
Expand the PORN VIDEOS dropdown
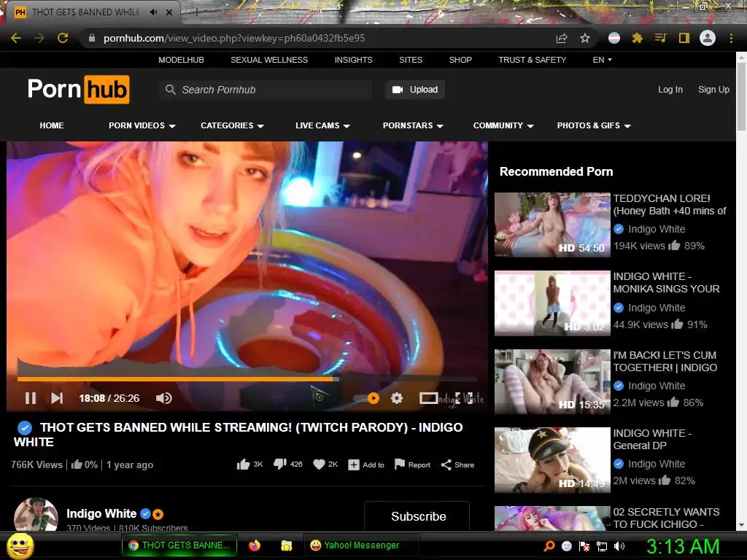pyautogui.click(x=142, y=125)
